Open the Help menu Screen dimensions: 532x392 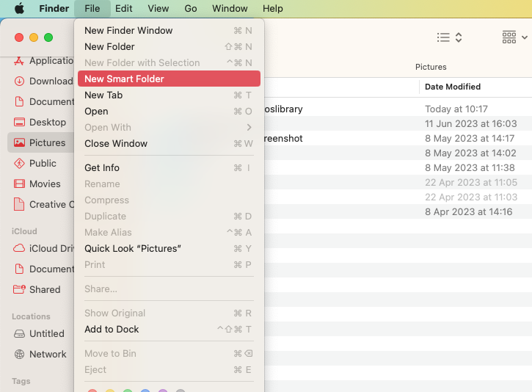(x=273, y=8)
